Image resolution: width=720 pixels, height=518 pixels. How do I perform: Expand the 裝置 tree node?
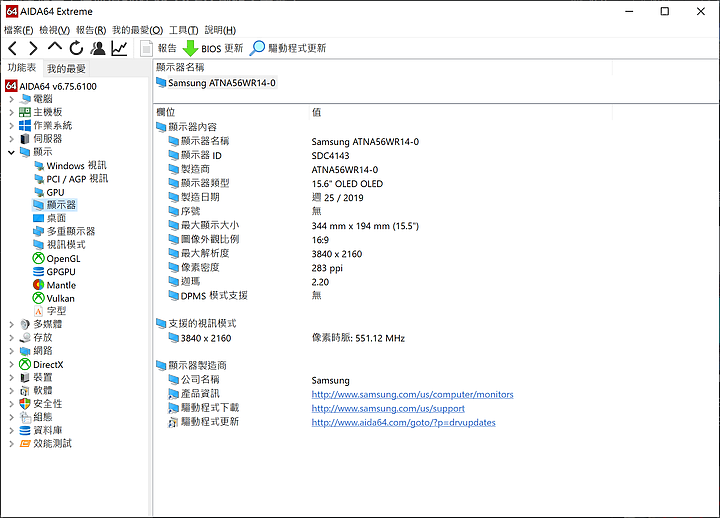tap(11, 377)
